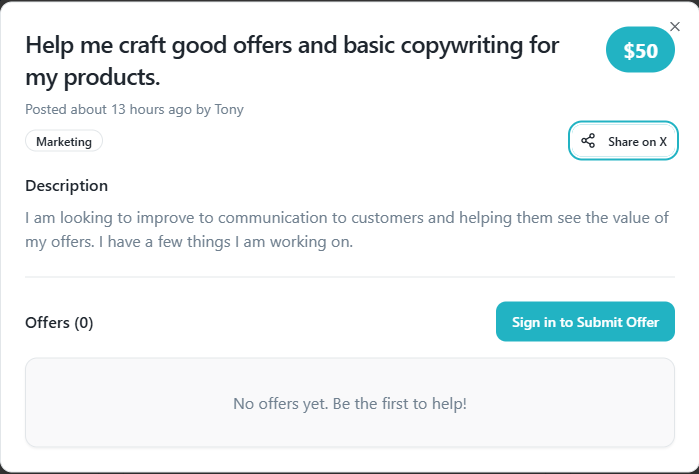Click Sign in to Submit Offer
The width and height of the screenshot is (699, 474).
(x=585, y=322)
